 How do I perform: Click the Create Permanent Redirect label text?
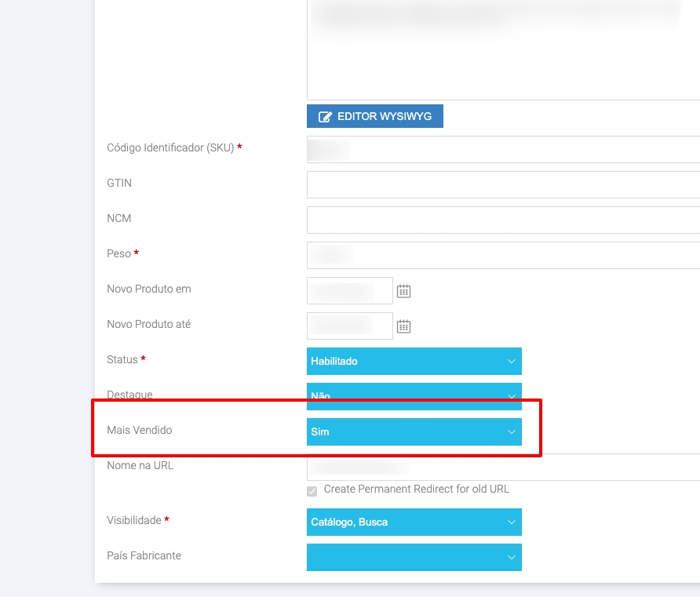pyautogui.click(x=417, y=490)
